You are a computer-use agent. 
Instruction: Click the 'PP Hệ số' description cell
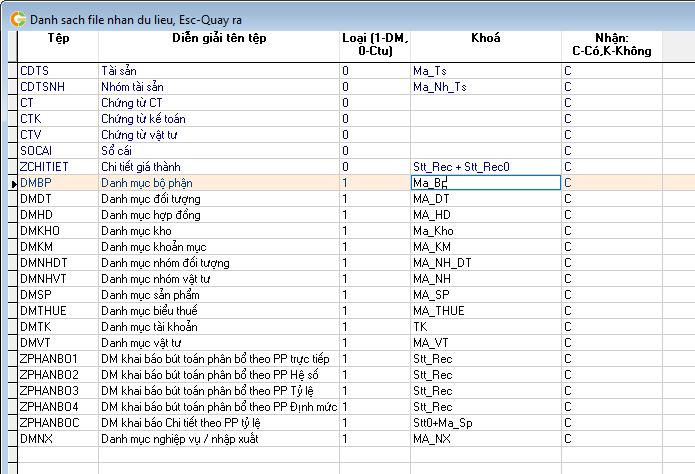click(x=219, y=374)
